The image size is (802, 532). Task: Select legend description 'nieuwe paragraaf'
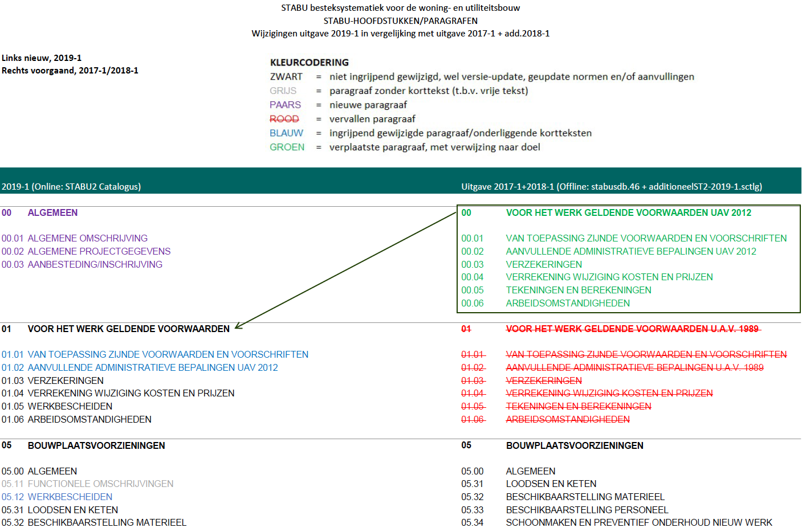368,105
